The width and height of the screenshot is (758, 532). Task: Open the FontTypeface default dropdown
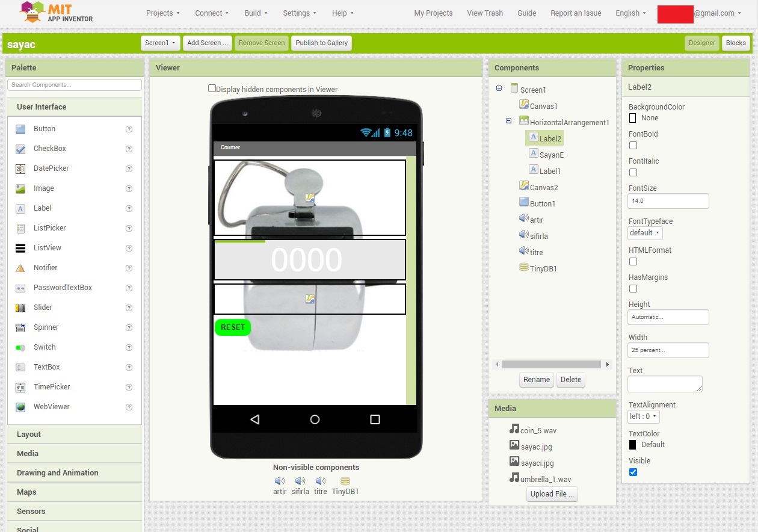[645, 232]
